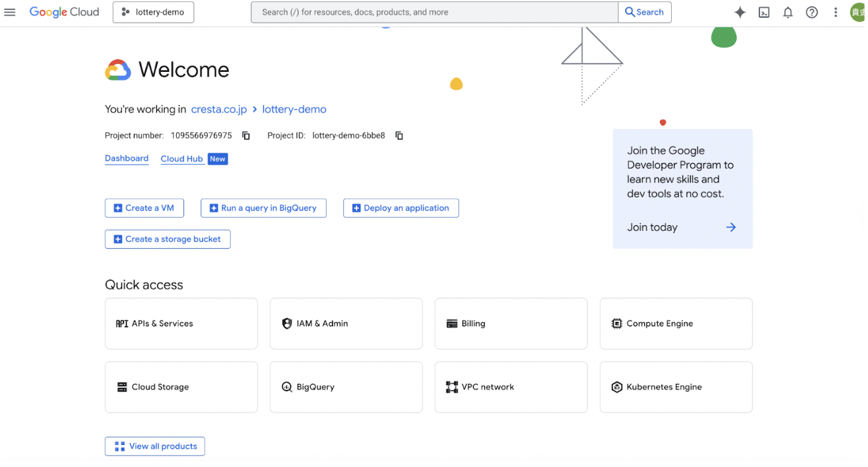Click the plus icon on Deploy an application
This screenshot has width=868, height=467.
point(356,208)
